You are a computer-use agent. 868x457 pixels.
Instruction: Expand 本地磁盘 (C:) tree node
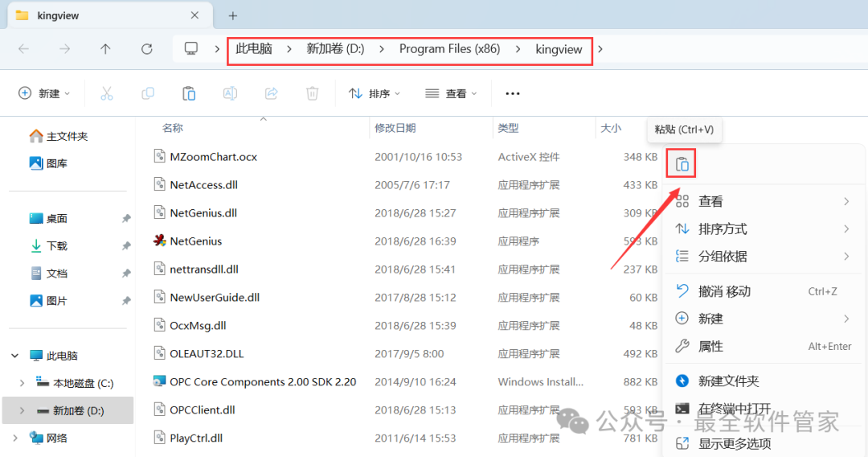23,383
